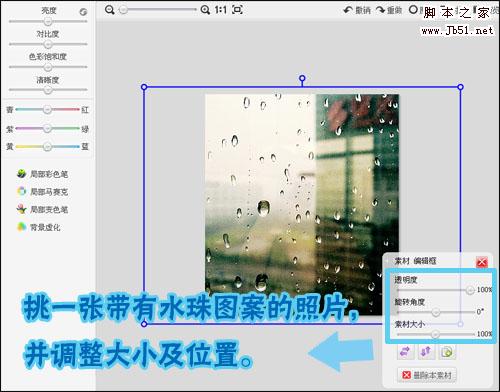The image size is (500, 392).
Task: Click the duplicate material icon
Action: point(447,352)
